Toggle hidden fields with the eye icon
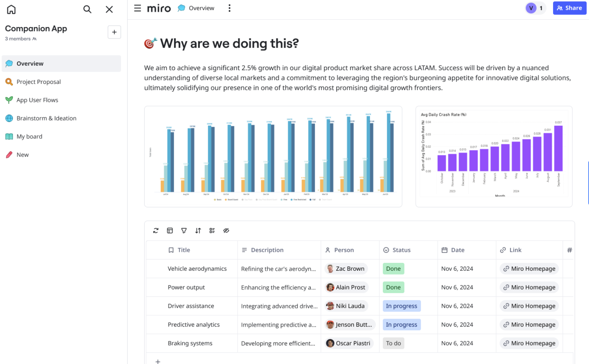Viewport: 589px width, 364px height. [226, 231]
